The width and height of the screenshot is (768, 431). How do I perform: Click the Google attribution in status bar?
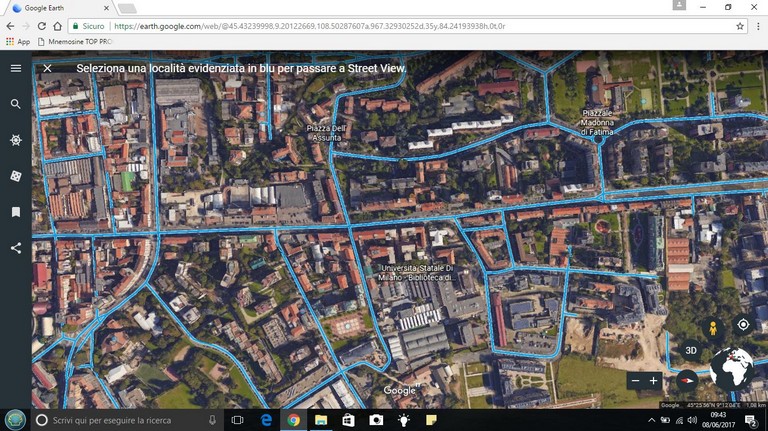click(x=671, y=405)
